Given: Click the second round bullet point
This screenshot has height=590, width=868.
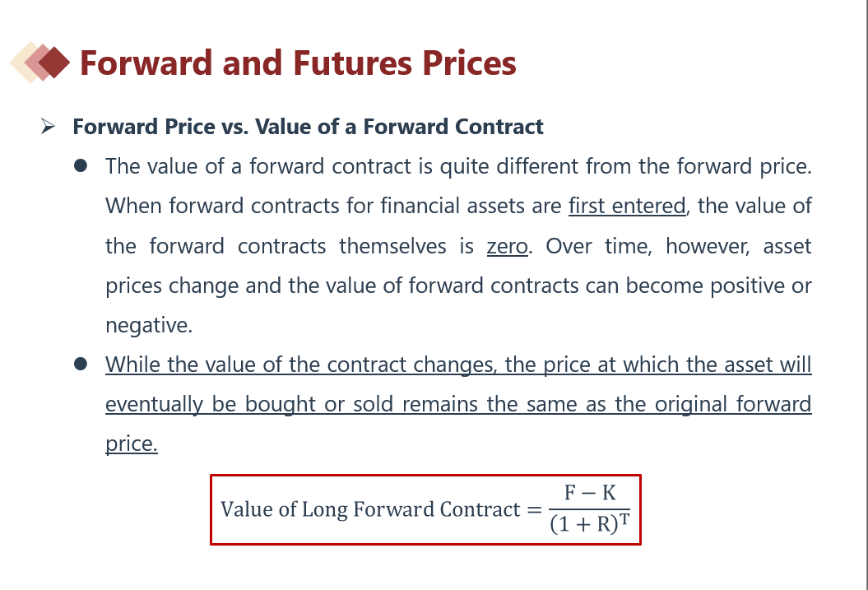Looking at the screenshot, I should click(x=81, y=365).
